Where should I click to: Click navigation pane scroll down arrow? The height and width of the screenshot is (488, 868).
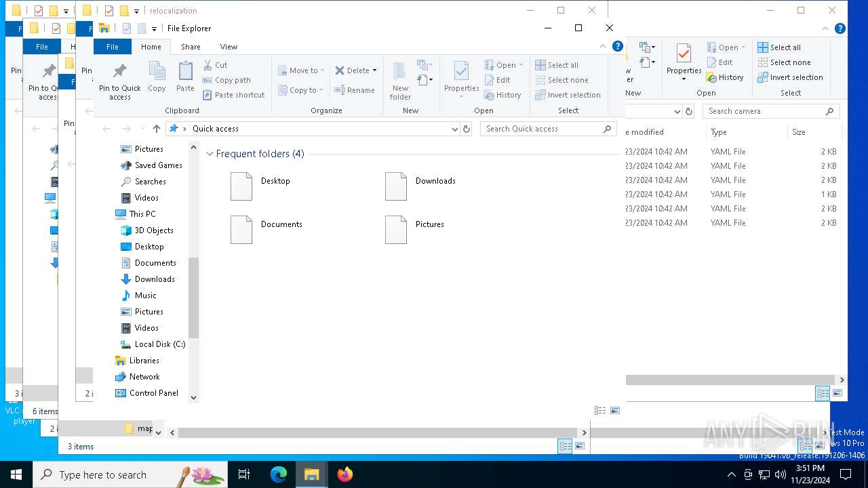pos(193,398)
